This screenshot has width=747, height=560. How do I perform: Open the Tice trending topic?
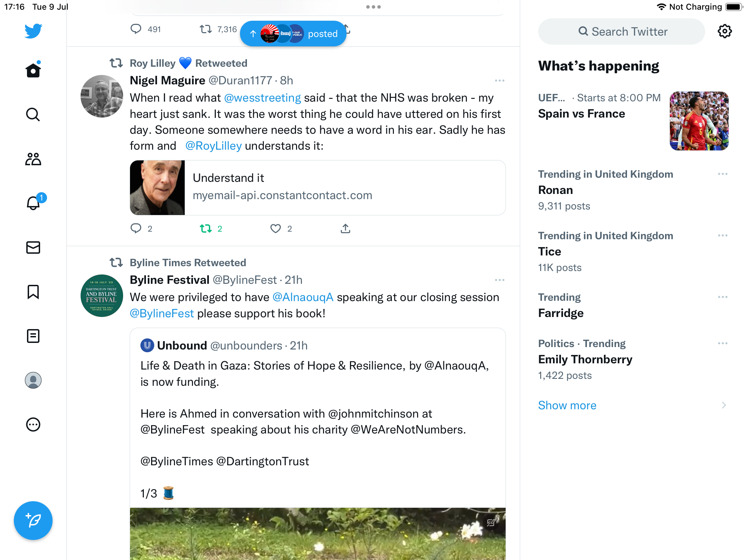[550, 252]
